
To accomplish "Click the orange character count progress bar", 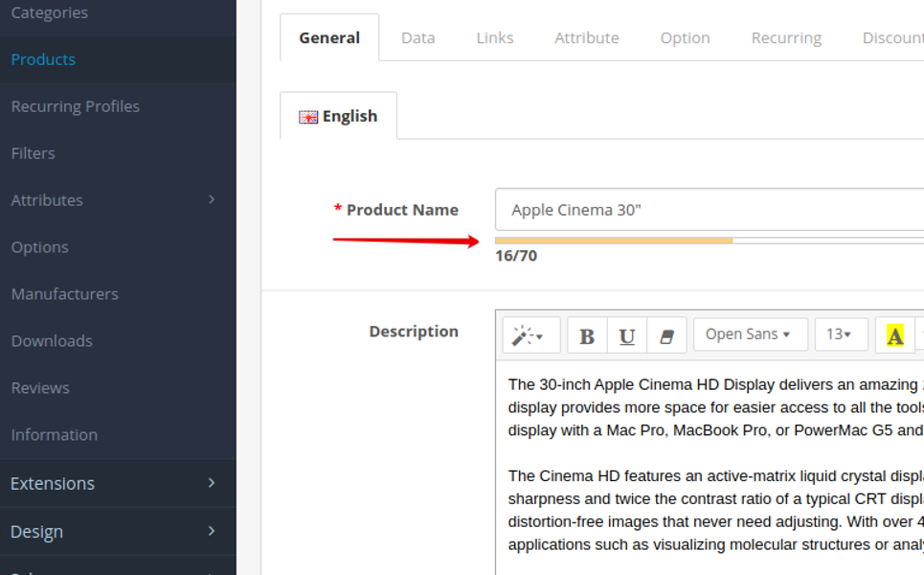I will point(614,241).
